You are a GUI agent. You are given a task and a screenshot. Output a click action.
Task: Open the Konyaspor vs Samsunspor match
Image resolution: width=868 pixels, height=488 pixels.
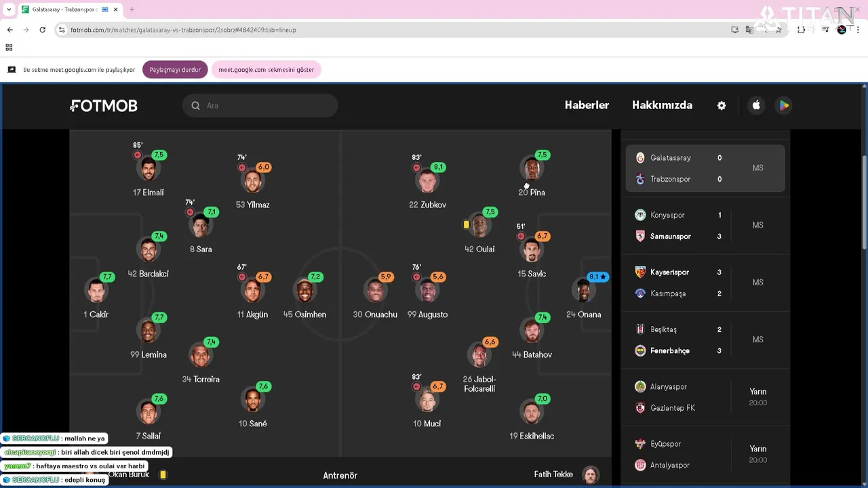[x=705, y=226]
